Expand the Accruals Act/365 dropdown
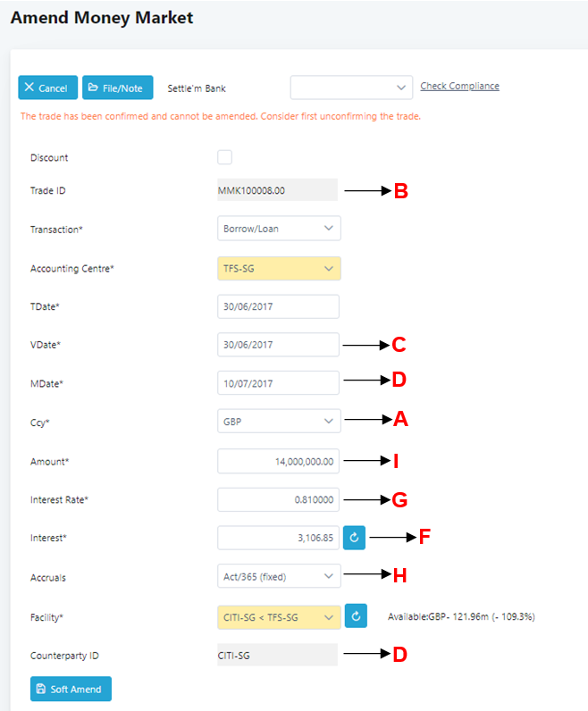Screen dimensions: 588x711 [x=279, y=577]
